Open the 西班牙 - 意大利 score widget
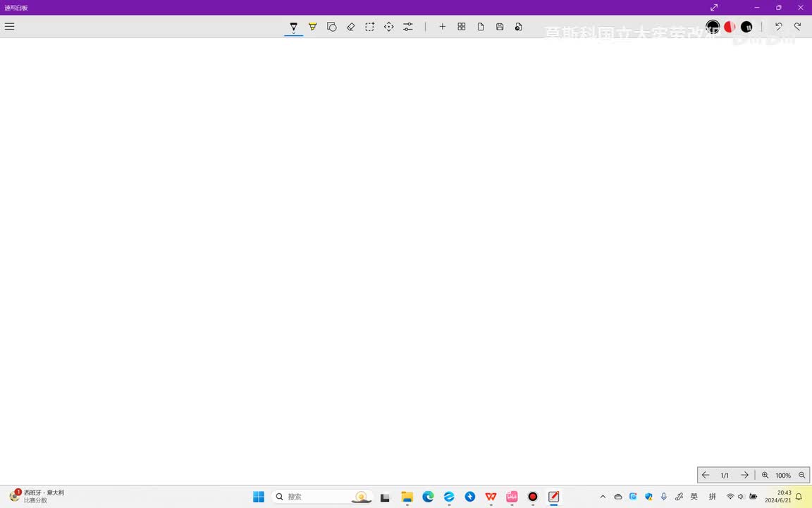The image size is (812, 508). 37,497
